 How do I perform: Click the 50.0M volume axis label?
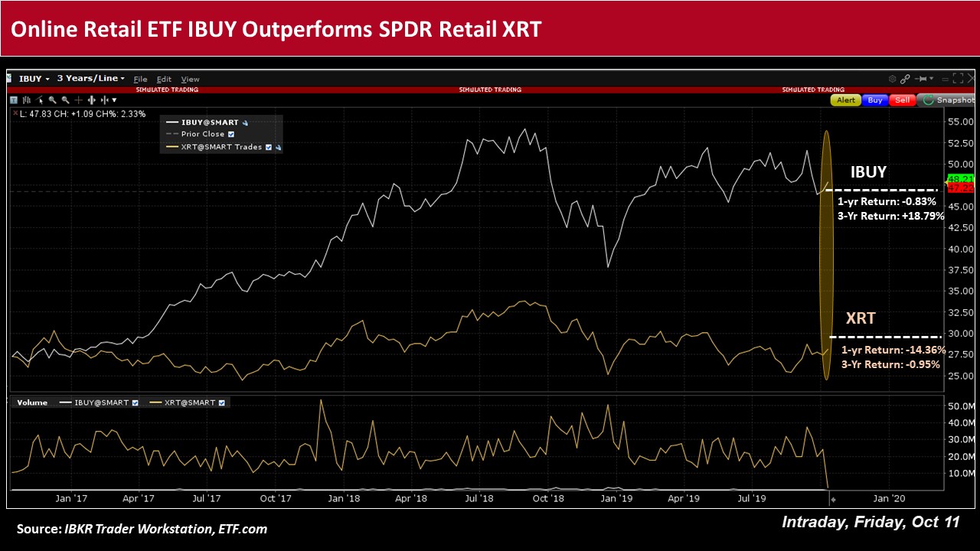(x=960, y=406)
